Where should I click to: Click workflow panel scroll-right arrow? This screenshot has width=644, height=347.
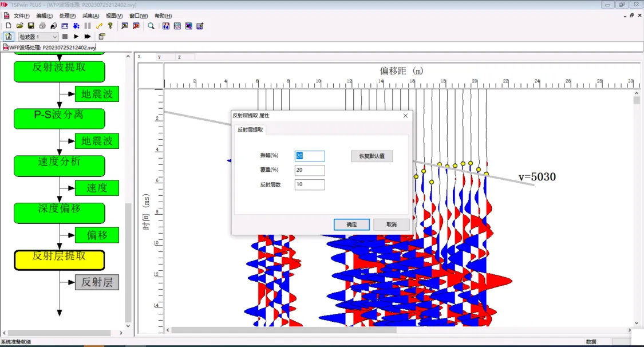click(x=121, y=333)
